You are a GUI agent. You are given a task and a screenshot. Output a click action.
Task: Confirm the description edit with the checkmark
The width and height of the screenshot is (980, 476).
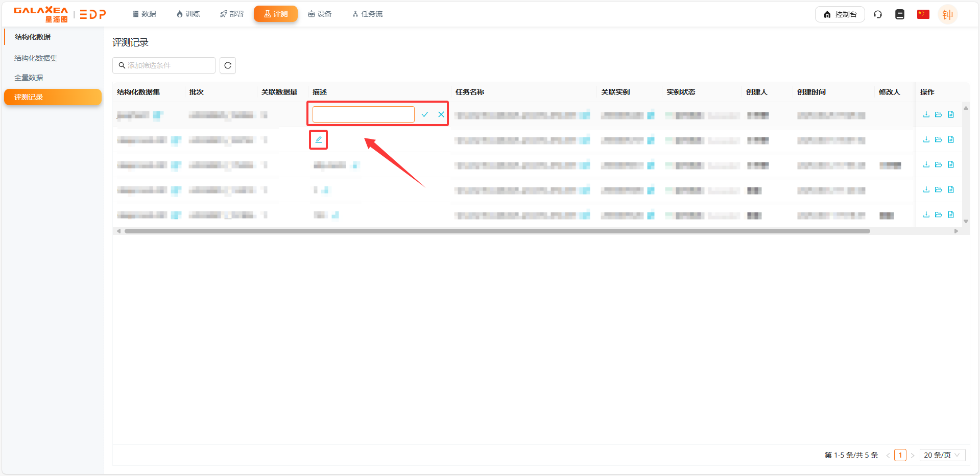click(424, 114)
